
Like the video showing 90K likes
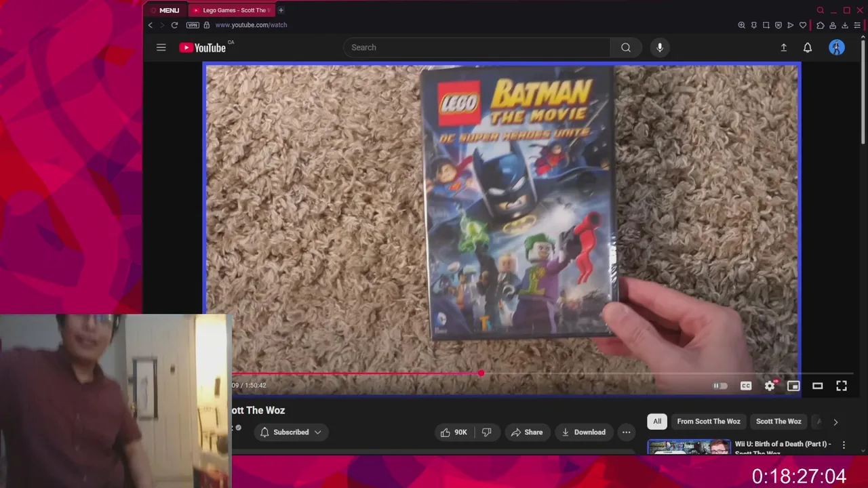tap(454, 432)
